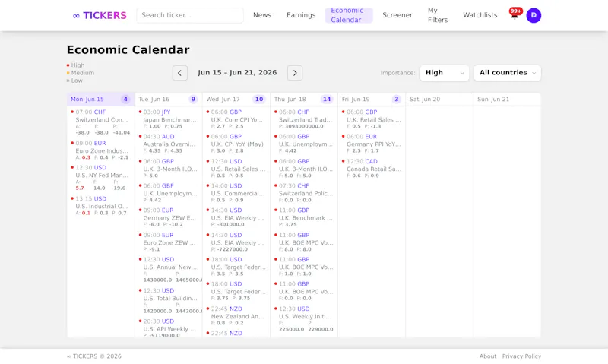This screenshot has height=364, width=608.
Task: Open Australia Overni... event
Action: click(x=168, y=144)
